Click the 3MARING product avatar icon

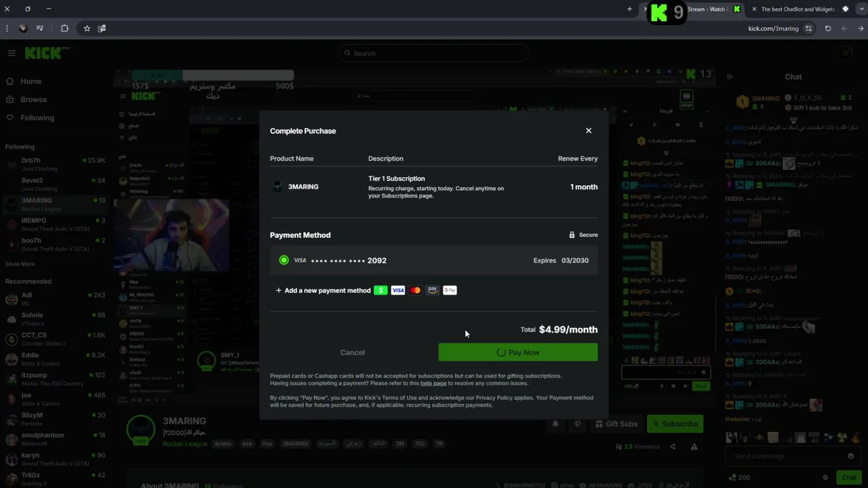point(277,187)
